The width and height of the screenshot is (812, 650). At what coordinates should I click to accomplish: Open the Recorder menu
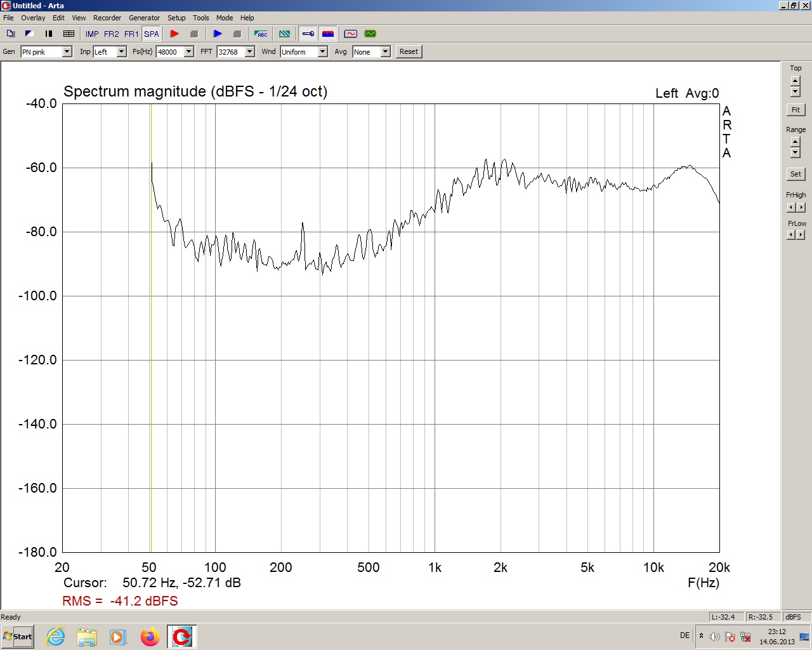(x=107, y=18)
